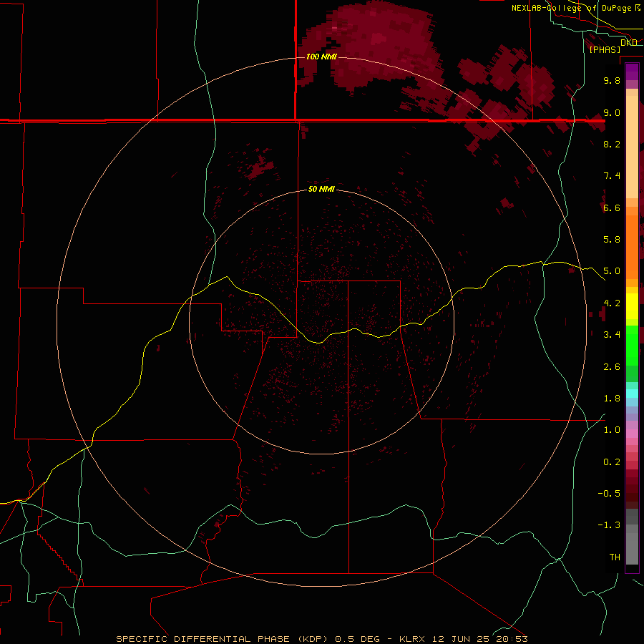Screen dimensions: 644x644
Task: Pick the orange segment of the color bar
Action: 632,248
